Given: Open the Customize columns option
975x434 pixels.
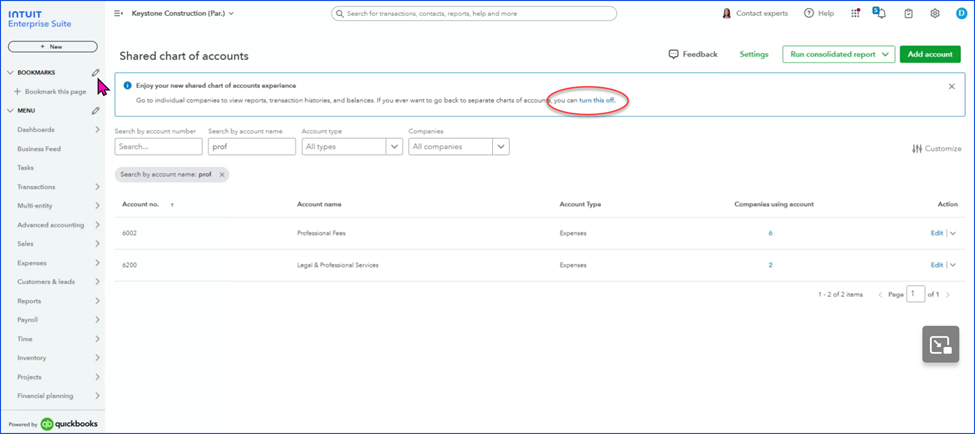Looking at the screenshot, I should pos(936,149).
